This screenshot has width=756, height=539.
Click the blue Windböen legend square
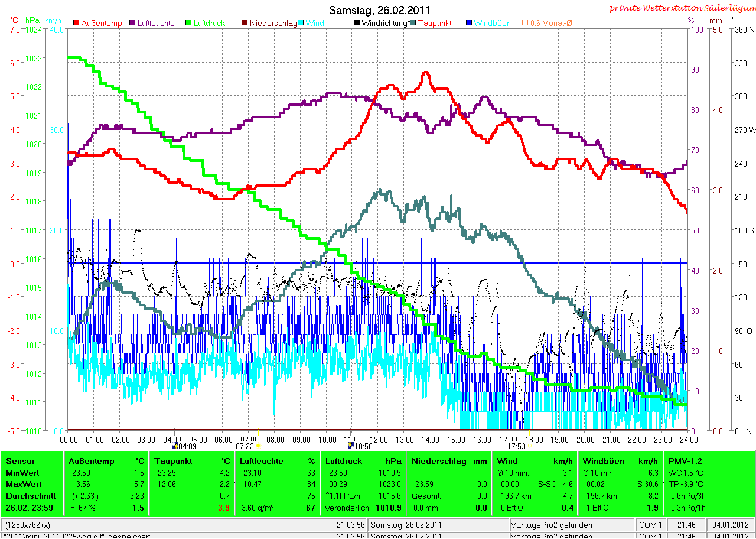click(x=469, y=23)
